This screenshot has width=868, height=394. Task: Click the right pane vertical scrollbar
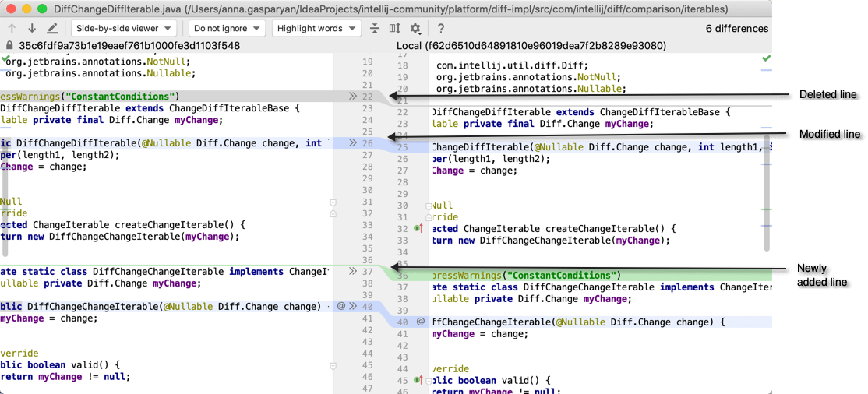(x=767, y=191)
